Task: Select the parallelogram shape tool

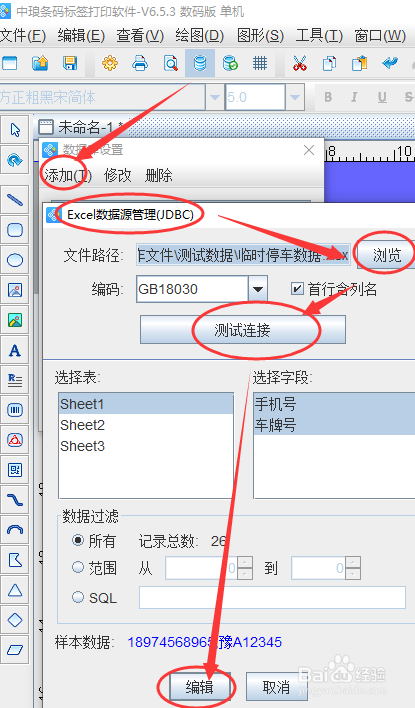Action: 15,650
